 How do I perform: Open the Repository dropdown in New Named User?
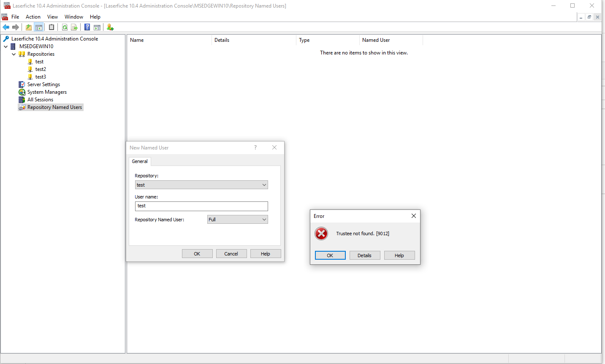(x=201, y=185)
